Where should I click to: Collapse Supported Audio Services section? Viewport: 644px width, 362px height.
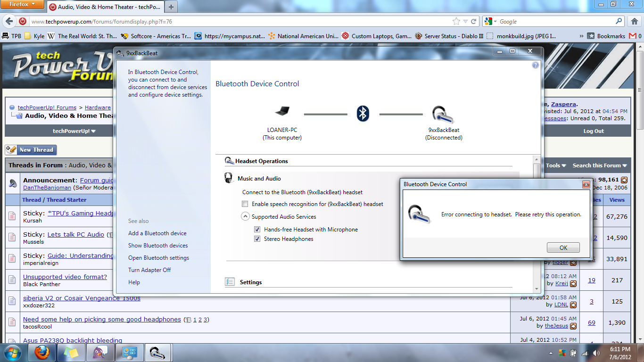(x=245, y=217)
